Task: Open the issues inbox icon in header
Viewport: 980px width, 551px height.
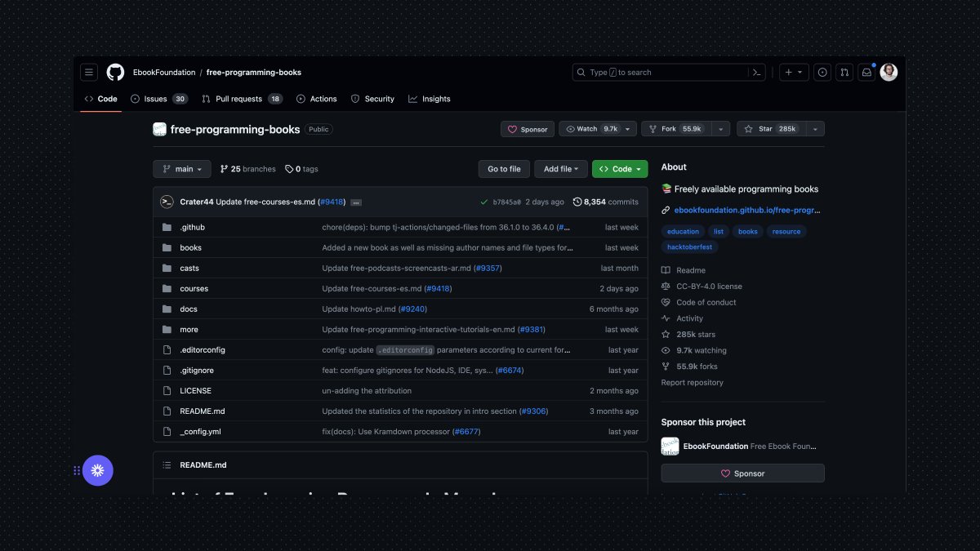Action: pyautogui.click(x=822, y=72)
